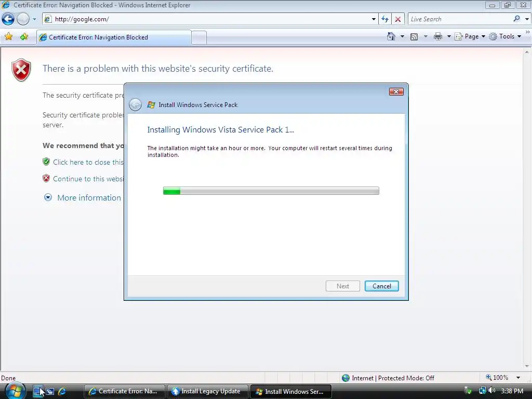Image resolution: width=532 pixels, height=399 pixels.
Task: Launch Internet Explorer from quick launch
Action: click(x=62, y=392)
